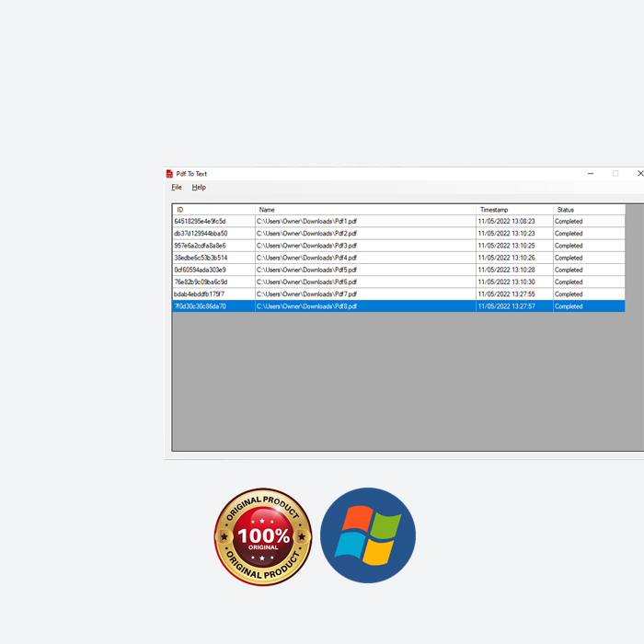Image resolution: width=644 pixels, height=644 pixels.
Task: Click the Pdf2.pdf file path cell
Action: click(x=365, y=234)
